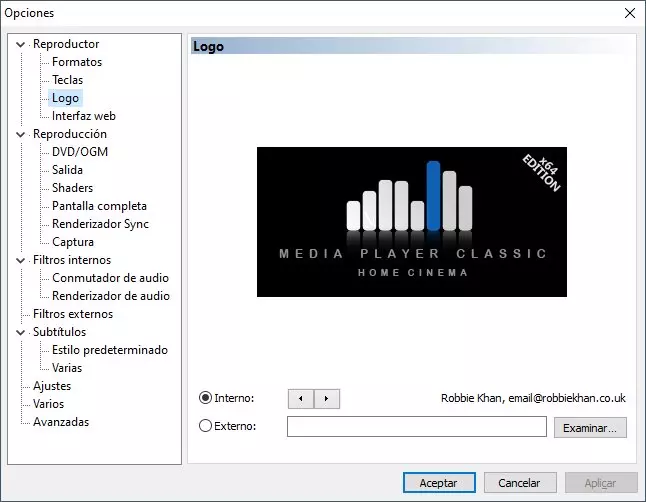This screenshot has width=646, height=502.
Task: Show the next internal logo
Action: 327,399
